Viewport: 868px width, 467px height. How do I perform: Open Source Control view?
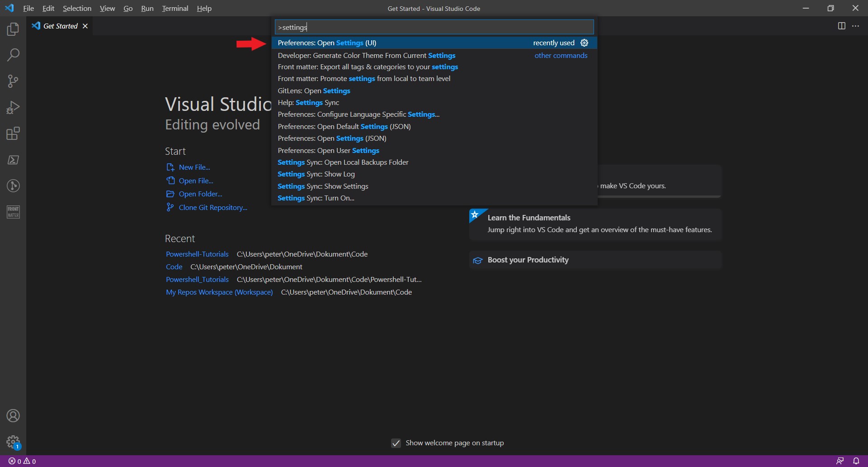tap(13, 81)
